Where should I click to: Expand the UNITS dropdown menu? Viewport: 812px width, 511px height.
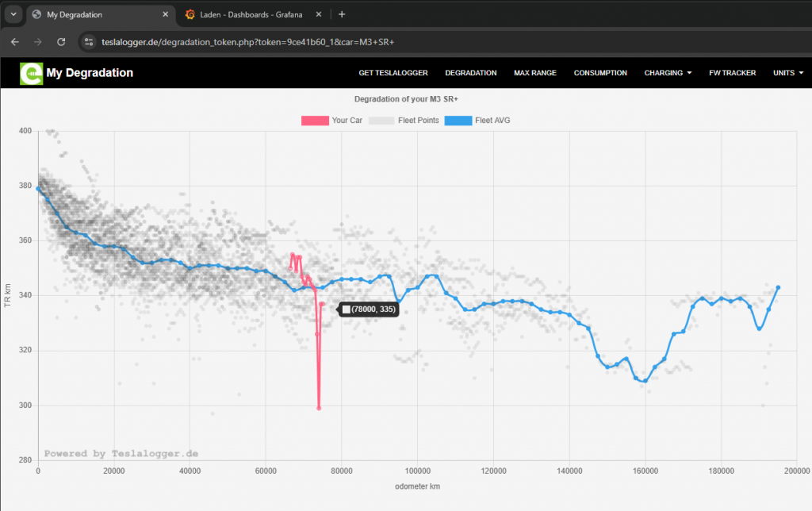coord(787,73)
